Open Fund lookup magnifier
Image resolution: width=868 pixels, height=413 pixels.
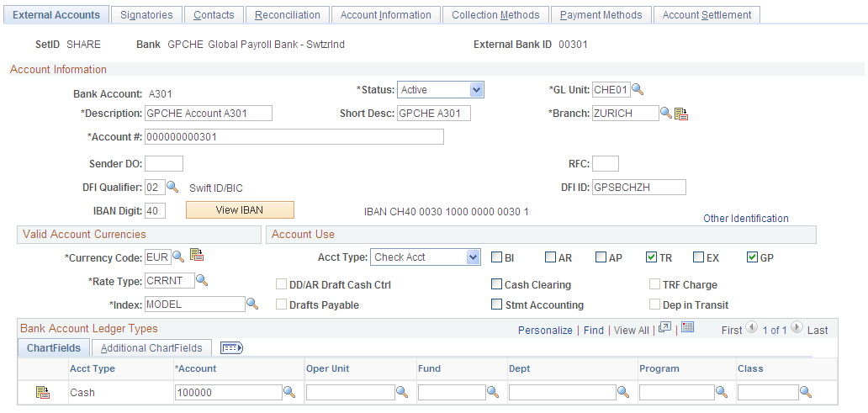pos(493,392)
